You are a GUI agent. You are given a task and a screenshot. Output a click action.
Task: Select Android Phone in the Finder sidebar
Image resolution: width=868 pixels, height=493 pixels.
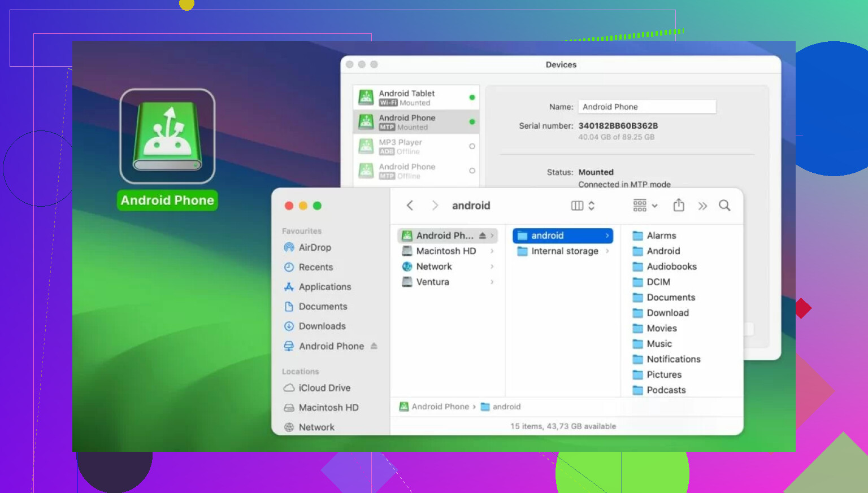click(x=324, y=346)
